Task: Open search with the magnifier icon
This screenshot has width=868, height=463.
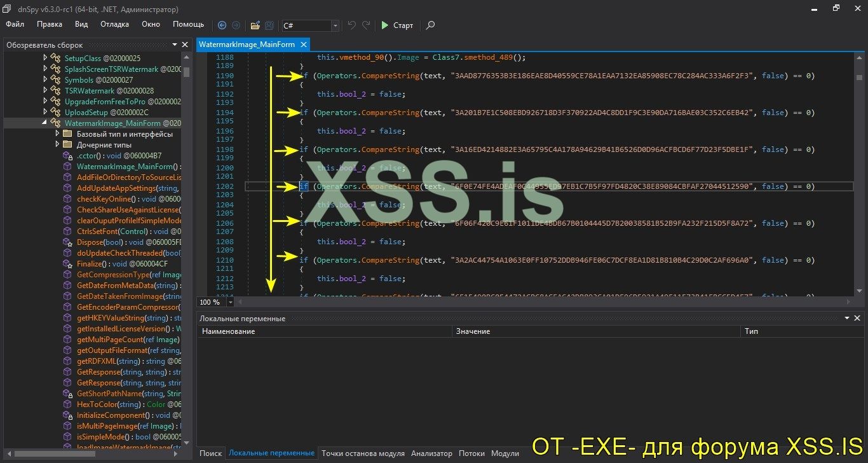Action: point(430,25)
